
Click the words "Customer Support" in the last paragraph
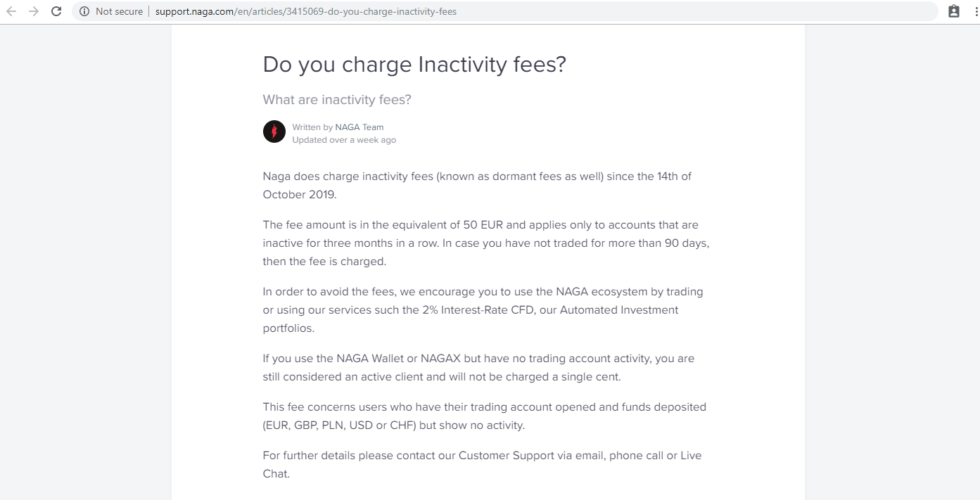(x=507, y=455)
